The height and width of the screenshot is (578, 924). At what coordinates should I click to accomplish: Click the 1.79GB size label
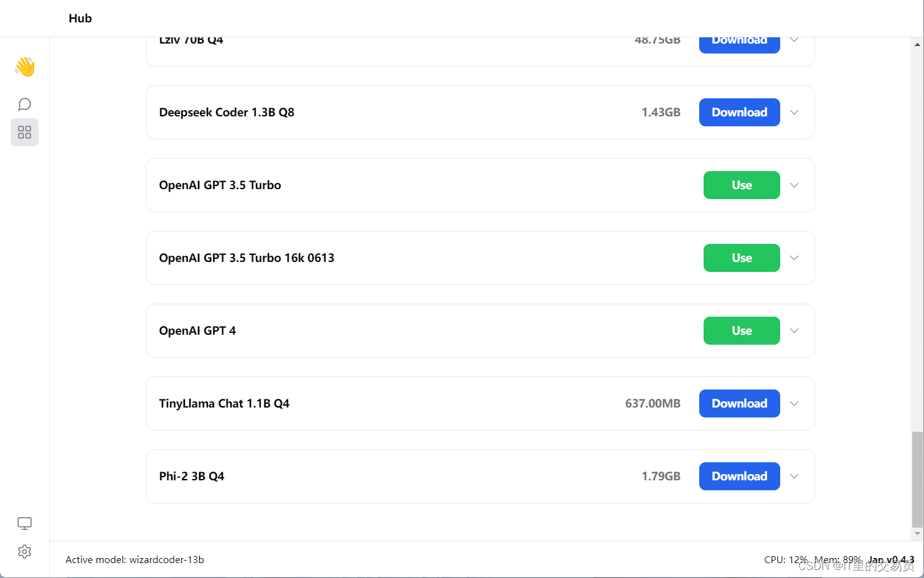661,477
